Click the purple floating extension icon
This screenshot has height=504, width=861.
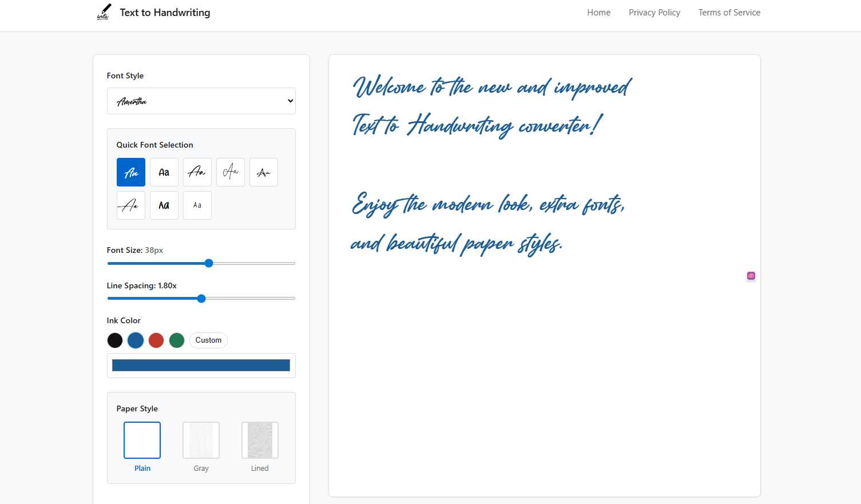coord(751,276)
